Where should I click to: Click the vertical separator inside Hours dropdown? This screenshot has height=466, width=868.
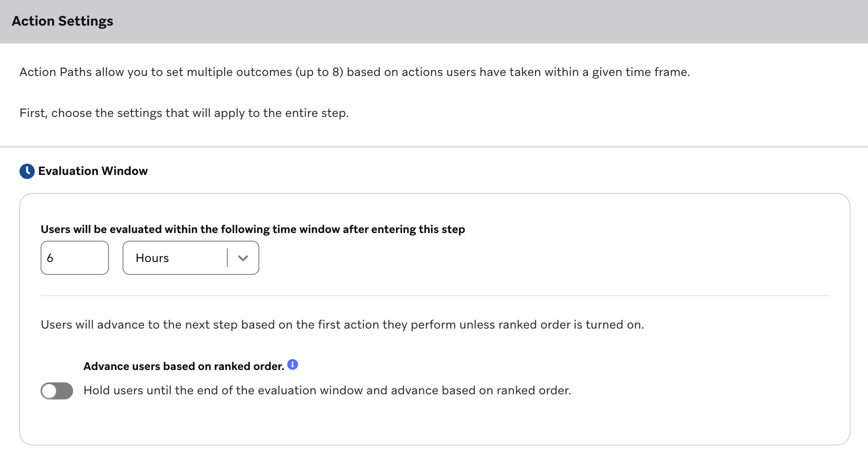click(227, 258)
